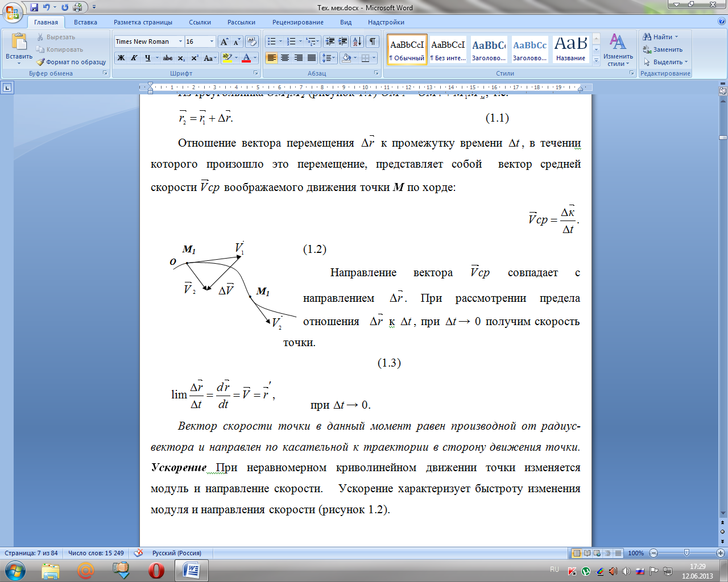The width and height of the screenshot is (728, 582).
Task: Decrease font size icon
Action: pyautogui.click(x=237, y=41)
